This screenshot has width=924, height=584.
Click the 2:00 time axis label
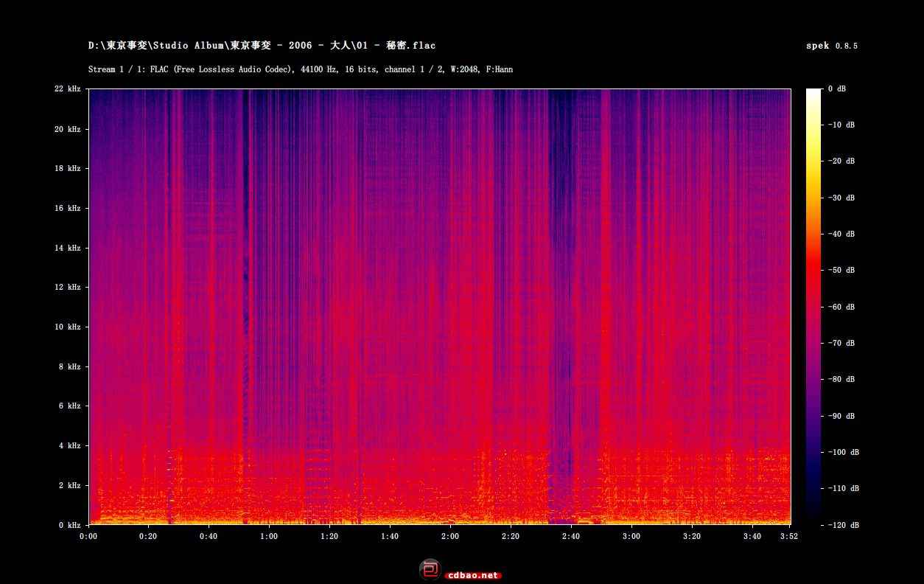[x=450, y=537]
